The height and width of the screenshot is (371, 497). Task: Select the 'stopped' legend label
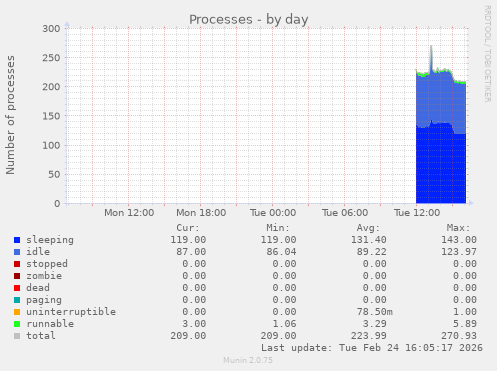(x=47, y=264)
